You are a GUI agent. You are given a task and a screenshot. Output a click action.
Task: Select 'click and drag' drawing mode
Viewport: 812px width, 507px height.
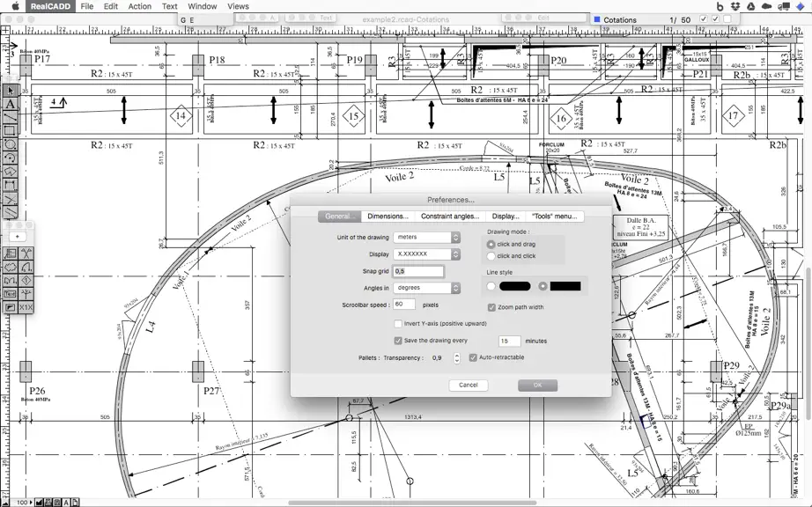pos(491,244)
